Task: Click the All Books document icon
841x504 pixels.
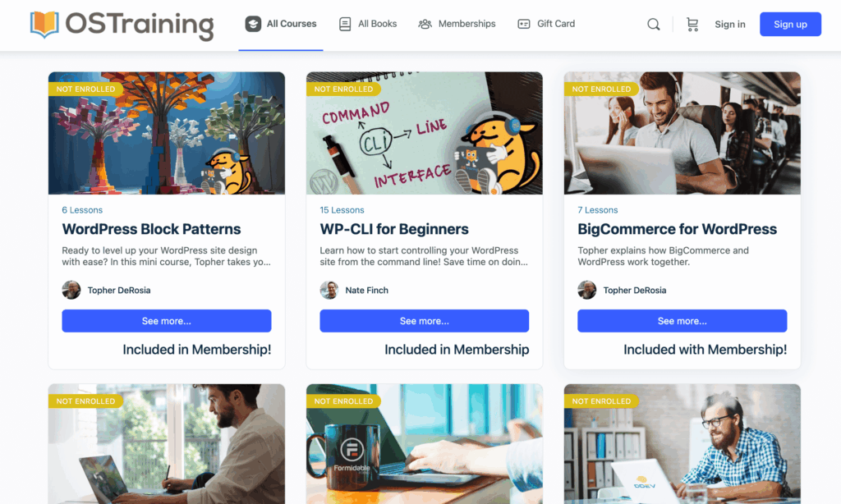Action: pos(345,24)
